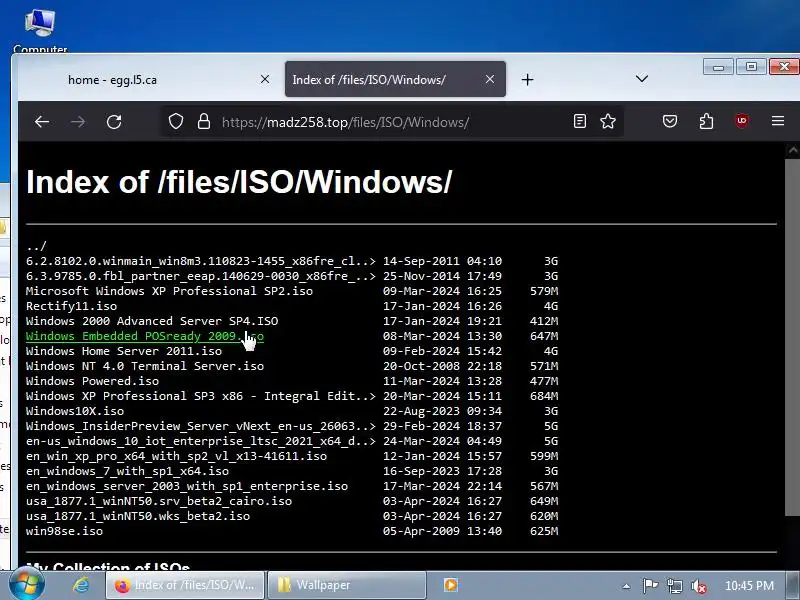The height and width of the screenshot is (600, 800).
Task: Download the 6.2.8102.0.winmain_win8m3 file link
Action: 201,261
